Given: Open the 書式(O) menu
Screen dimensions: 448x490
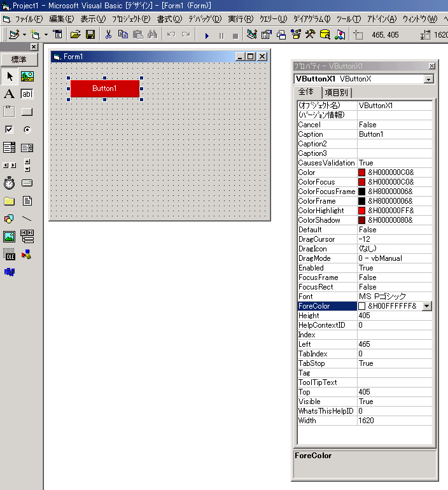Looking at the screenshot, I should tap(169, 19).
